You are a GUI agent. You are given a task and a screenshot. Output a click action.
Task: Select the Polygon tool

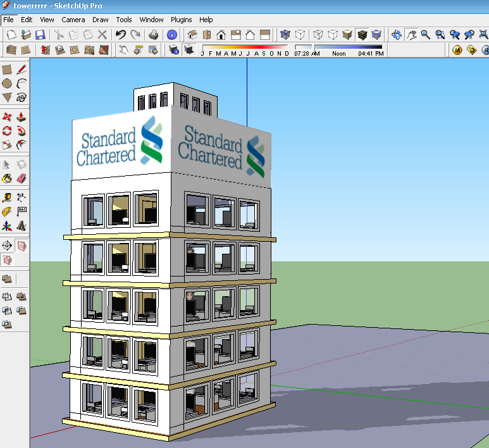(x=7, y=97)
